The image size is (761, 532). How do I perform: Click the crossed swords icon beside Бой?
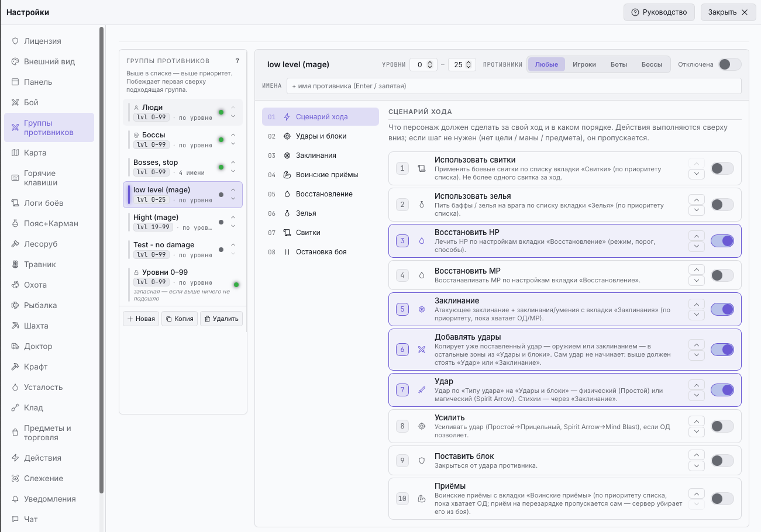(15, 102)
